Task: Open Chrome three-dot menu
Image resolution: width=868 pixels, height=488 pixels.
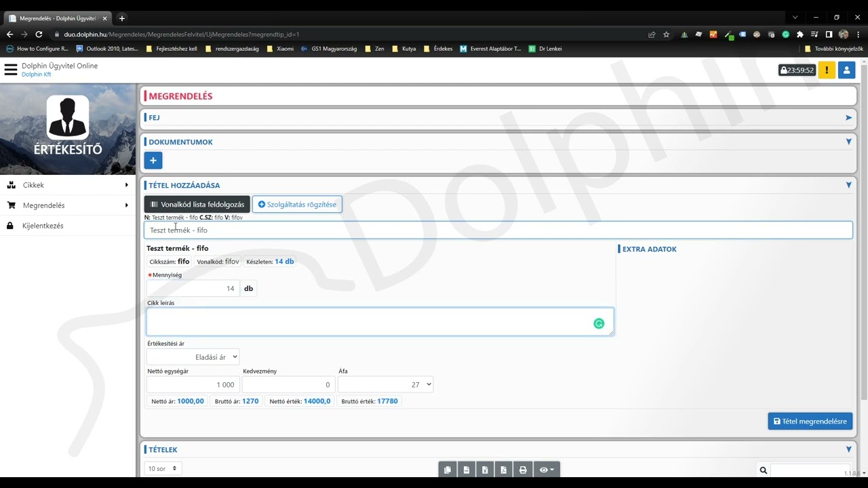Action: 858,35
